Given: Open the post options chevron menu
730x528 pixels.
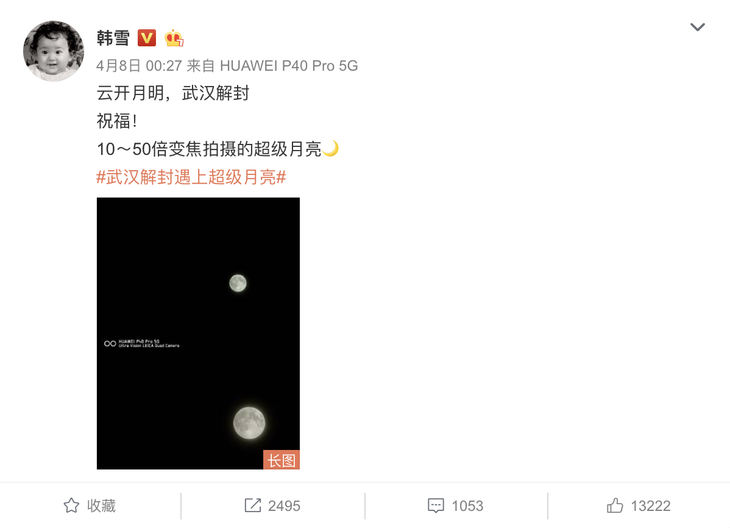Looking at the screenshot, I should (x=697, y=27).
